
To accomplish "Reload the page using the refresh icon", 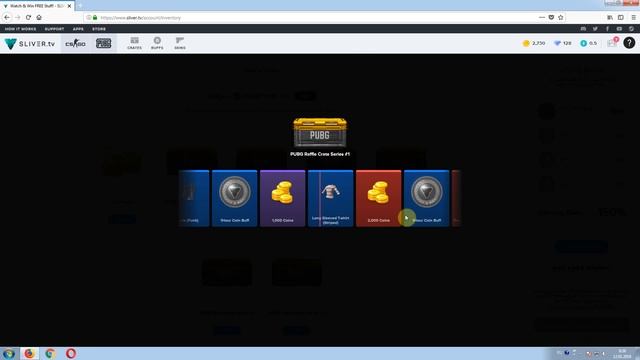I will pyautogui.click(x=28, y=18).
